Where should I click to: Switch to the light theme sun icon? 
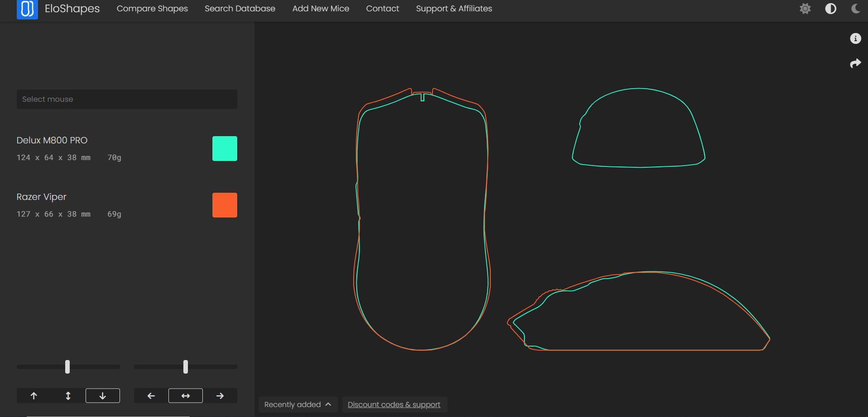click(x=805, y=9)
